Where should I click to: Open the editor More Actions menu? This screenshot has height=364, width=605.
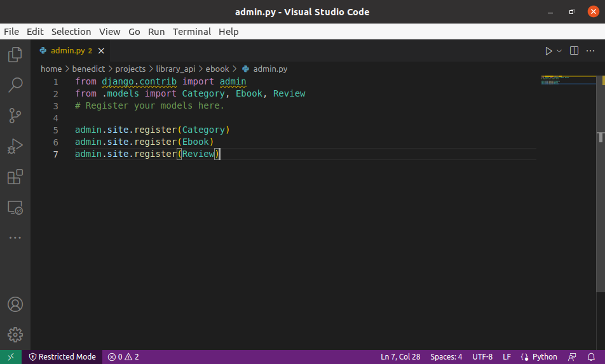click(590, 51)
